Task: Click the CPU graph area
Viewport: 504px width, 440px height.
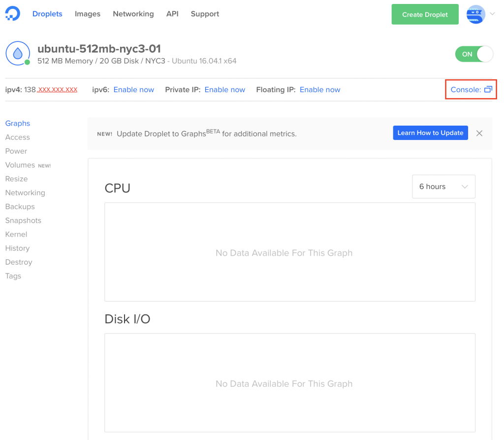Action: (289, 252)
